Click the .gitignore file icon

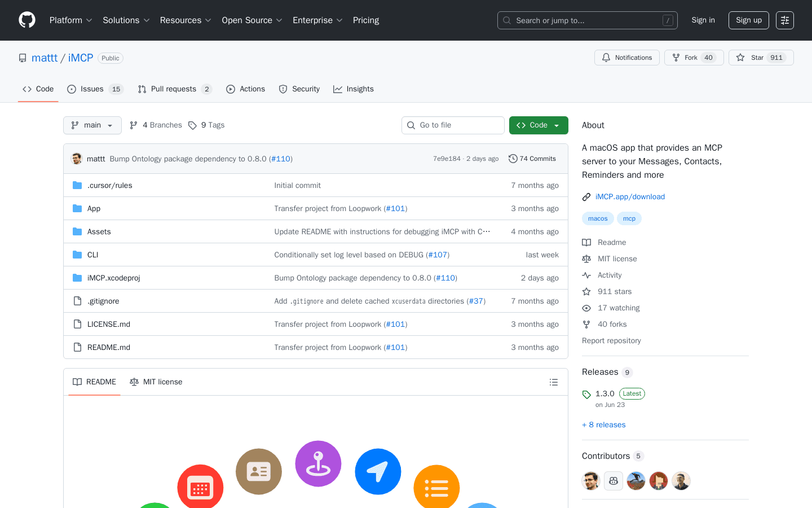77,301
